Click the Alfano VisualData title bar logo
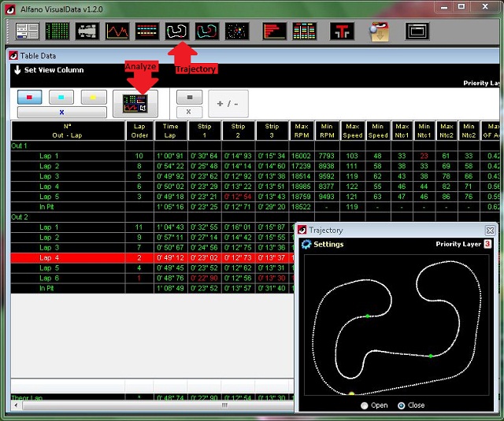 click(10, 9)
